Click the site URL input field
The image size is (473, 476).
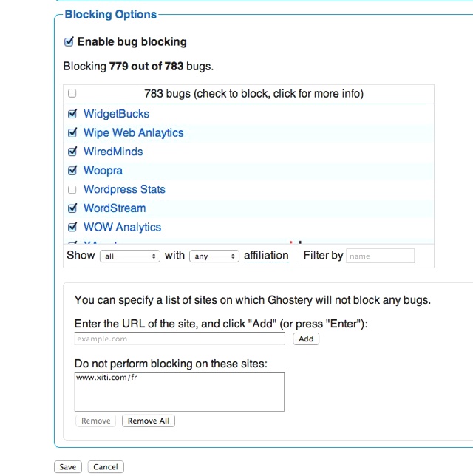click(x=180, y=339)
